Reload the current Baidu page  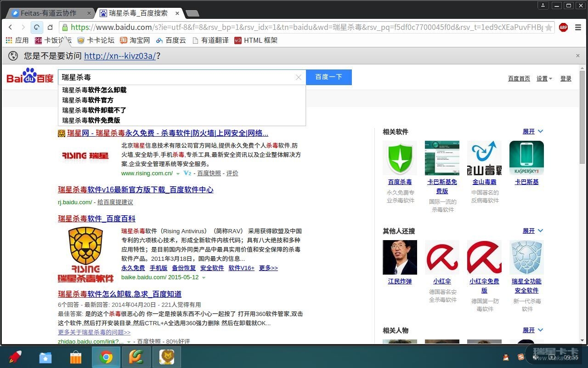(36, 27)
